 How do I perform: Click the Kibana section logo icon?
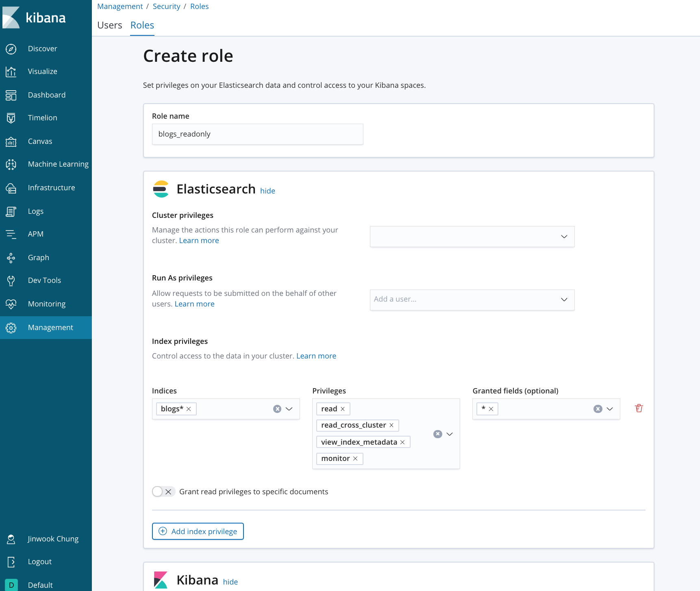(x=161, y=580)
